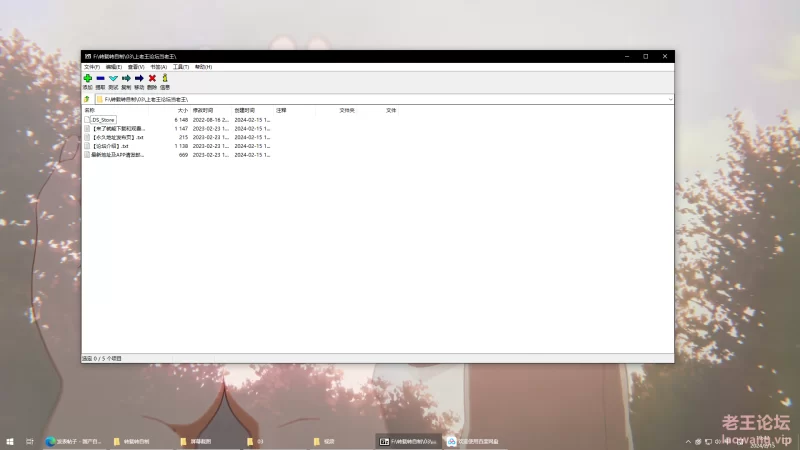
Task: Maximize the 7-Zip window
Action: click(x=646, y=57)
